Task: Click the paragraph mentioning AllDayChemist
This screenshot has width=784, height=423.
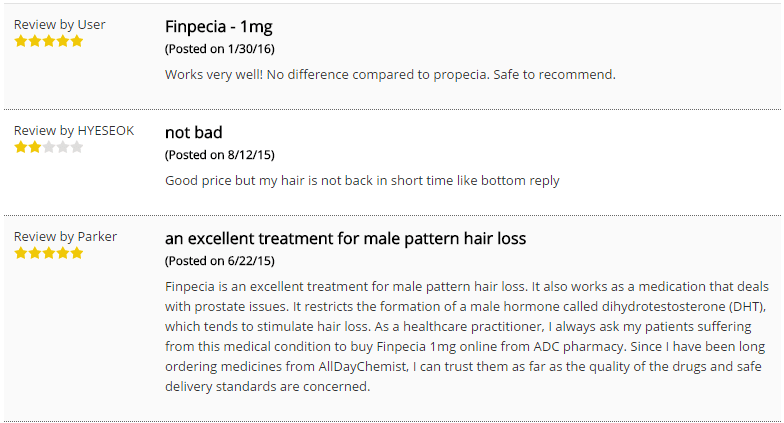Action: [x=466, y=336]
